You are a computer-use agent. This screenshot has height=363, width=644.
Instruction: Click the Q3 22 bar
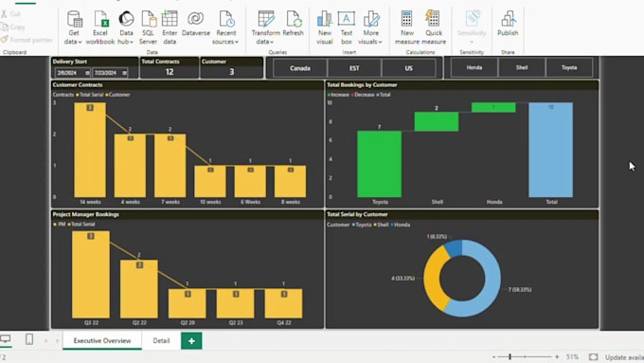(91, 275)
